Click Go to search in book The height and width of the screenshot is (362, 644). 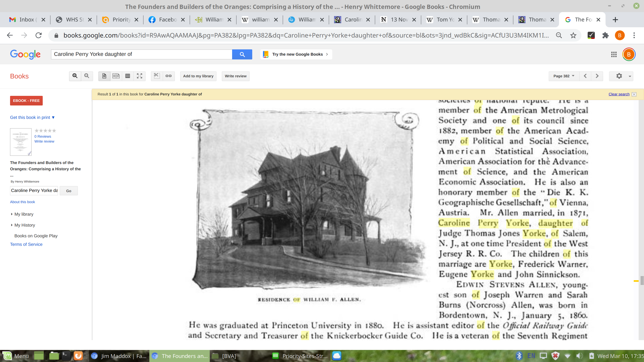[69, 191]
